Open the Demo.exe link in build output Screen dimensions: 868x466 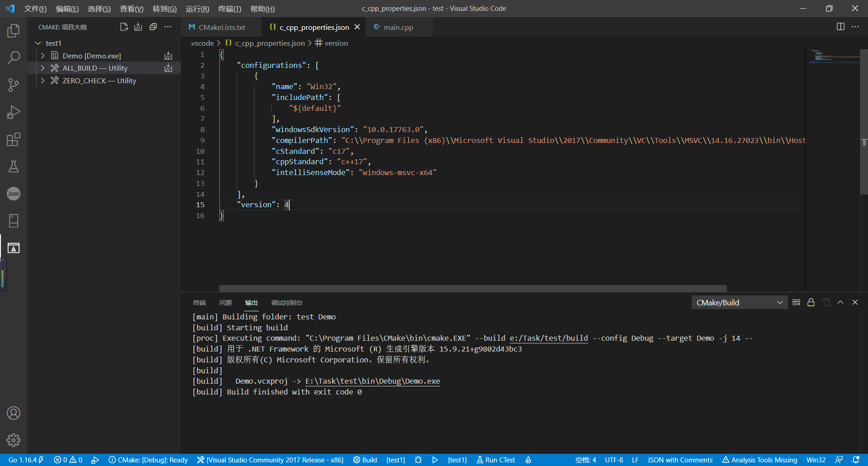pyautogui.click(x=372, y=381)
